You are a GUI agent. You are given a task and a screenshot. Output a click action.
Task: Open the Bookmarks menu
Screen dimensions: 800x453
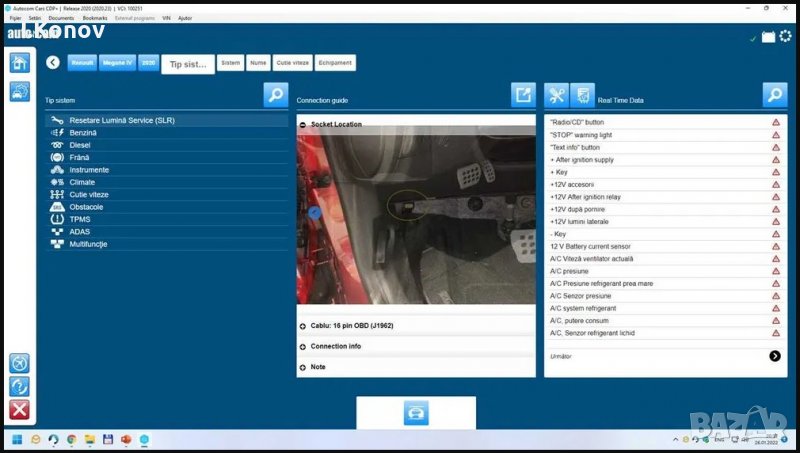point(95,18)
